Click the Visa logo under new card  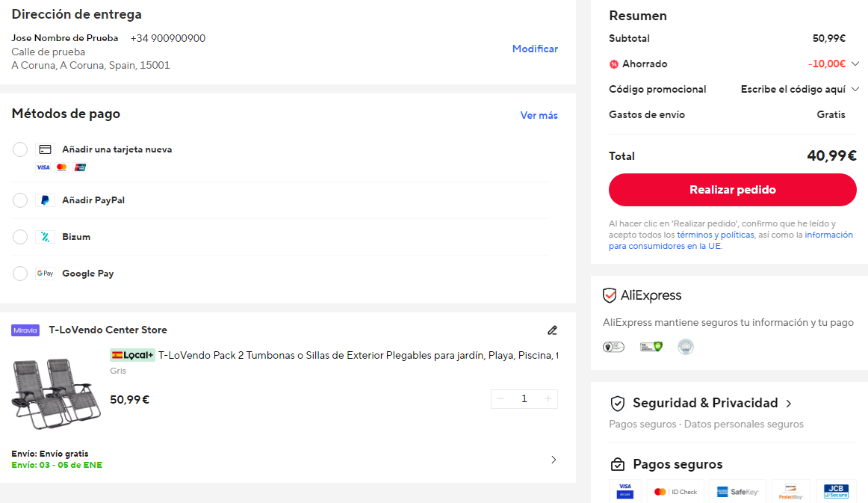click(43, 167)
